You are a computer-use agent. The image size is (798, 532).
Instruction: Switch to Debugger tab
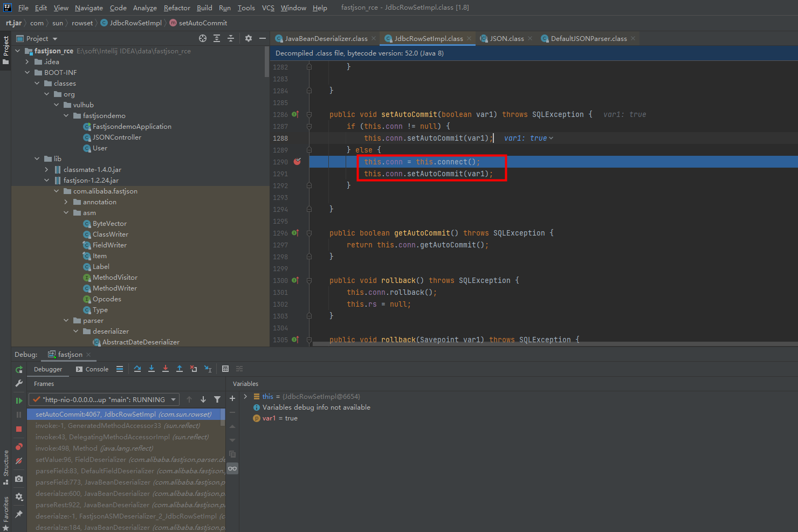(48, 369)
